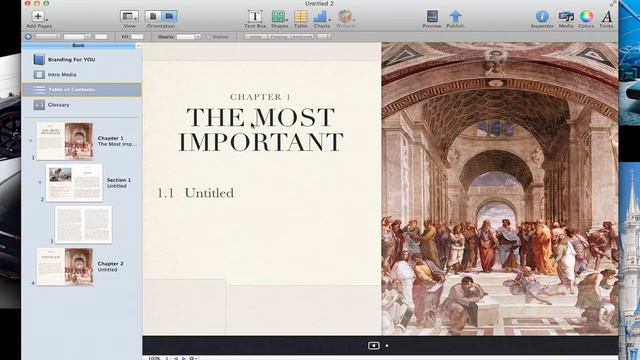Viewport: 640px width, 360px height.
Task: Click the 1.1 Untitled section entry
Action: point(196,193)
